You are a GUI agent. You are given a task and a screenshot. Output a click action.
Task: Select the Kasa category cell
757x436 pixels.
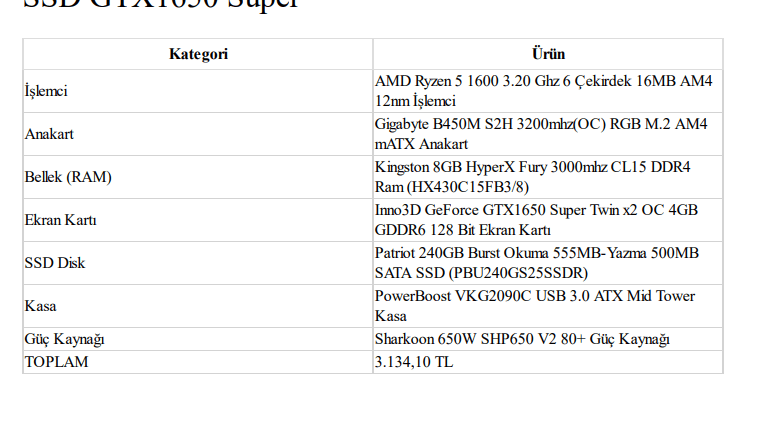40,306
